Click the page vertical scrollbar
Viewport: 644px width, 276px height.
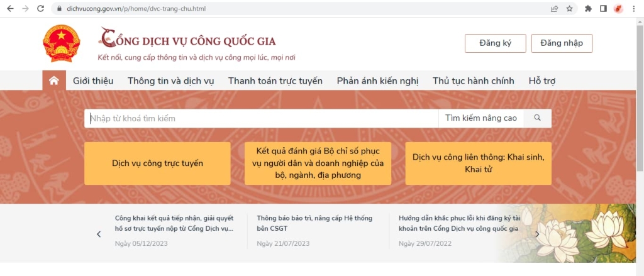(x=640, y=94)
